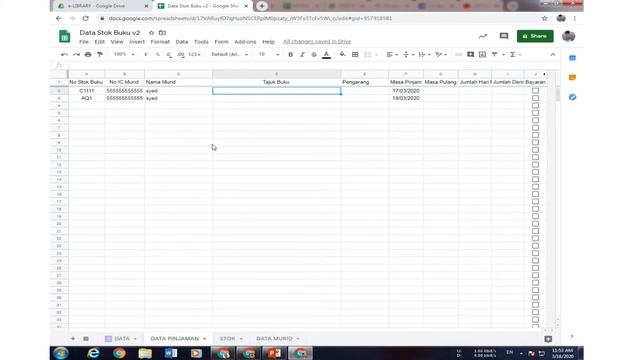Image resolution: width=640 pixels, height=360 pixels.
Task: Open horizontal align dropdown
Action: click(x=392, y=54)
